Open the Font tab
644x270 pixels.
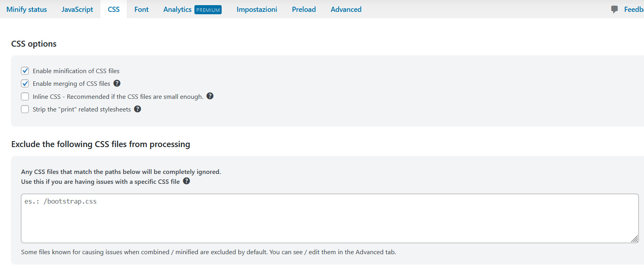(141, 9)
